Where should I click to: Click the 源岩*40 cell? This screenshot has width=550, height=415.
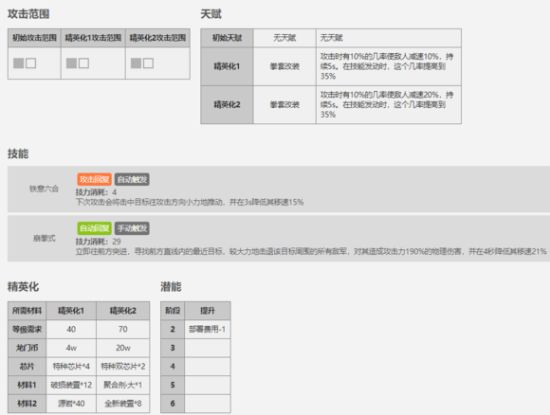[x=71, y=403]
